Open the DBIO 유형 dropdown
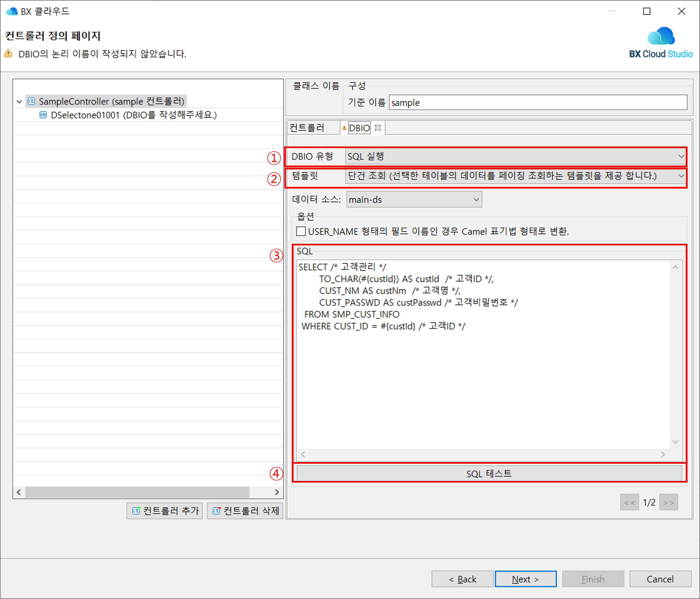This screenshot has height=599, width=700. tap(515, 156)
